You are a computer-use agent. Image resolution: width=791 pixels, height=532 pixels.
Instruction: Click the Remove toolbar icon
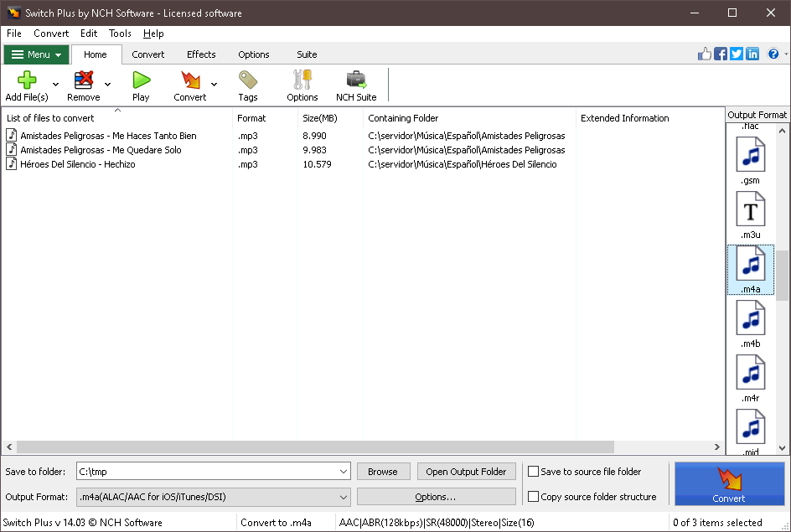point(84,80)
